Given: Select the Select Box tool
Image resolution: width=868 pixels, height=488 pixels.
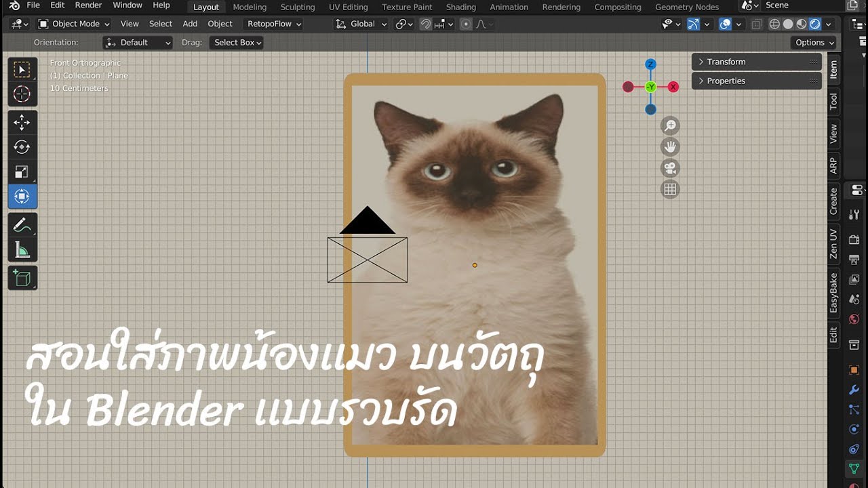Looking at the screenshot, I should [22, 70].
